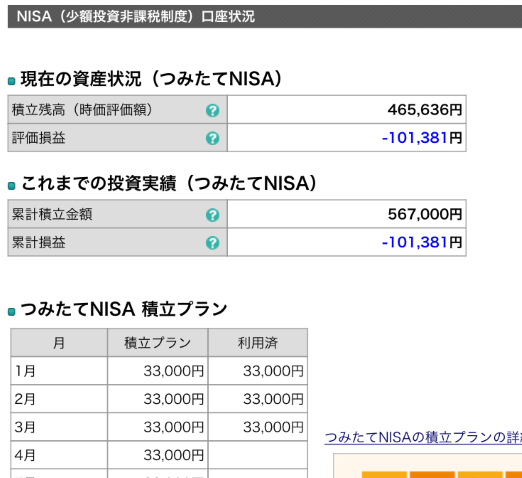The width and height of the screenshot is (522, 478).
Task: Select the 465,636円 balance value
Action: [x=425, y=110]
